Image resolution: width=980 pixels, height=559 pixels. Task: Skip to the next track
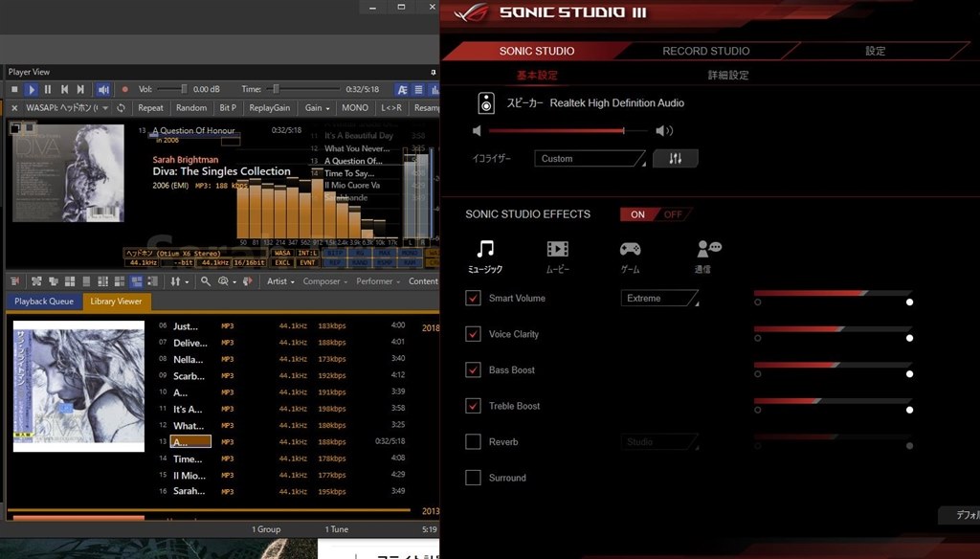click(80, 89)
